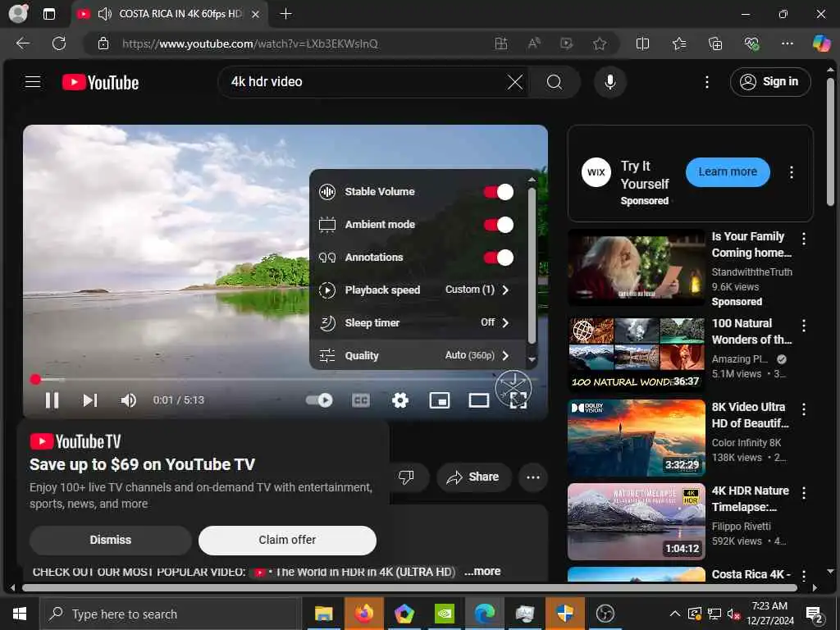
Task: Claim the YouTube TV offer
Action: coord(287,540)
